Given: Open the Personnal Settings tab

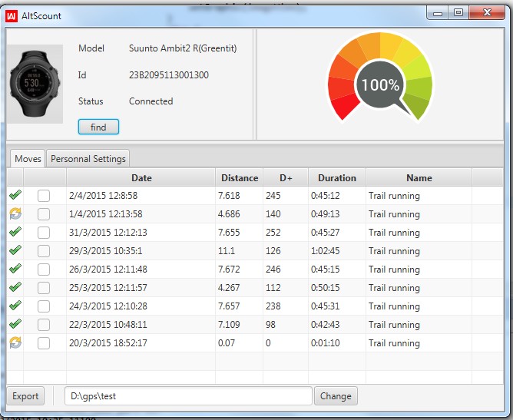Looking at the screenshot, I should [x=88, y=159].
